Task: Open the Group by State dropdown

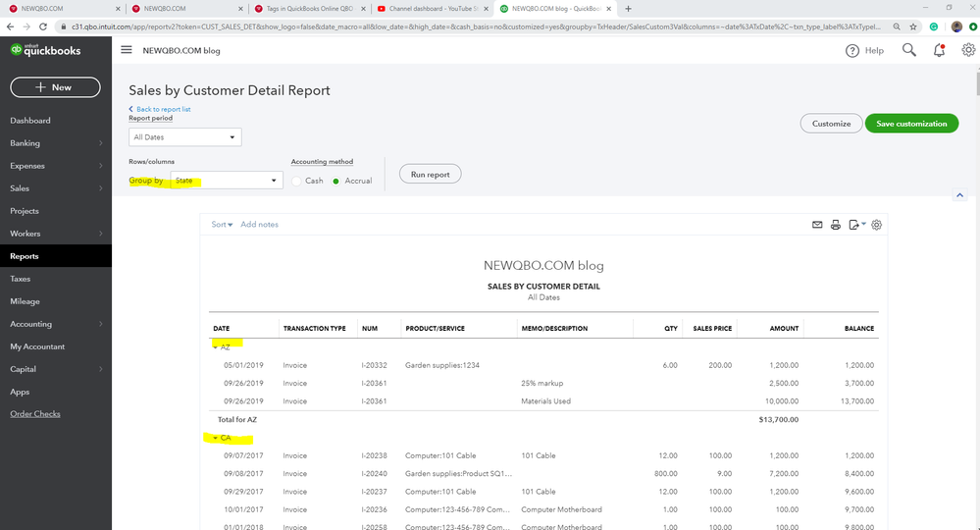Action: tap(227, 181)
